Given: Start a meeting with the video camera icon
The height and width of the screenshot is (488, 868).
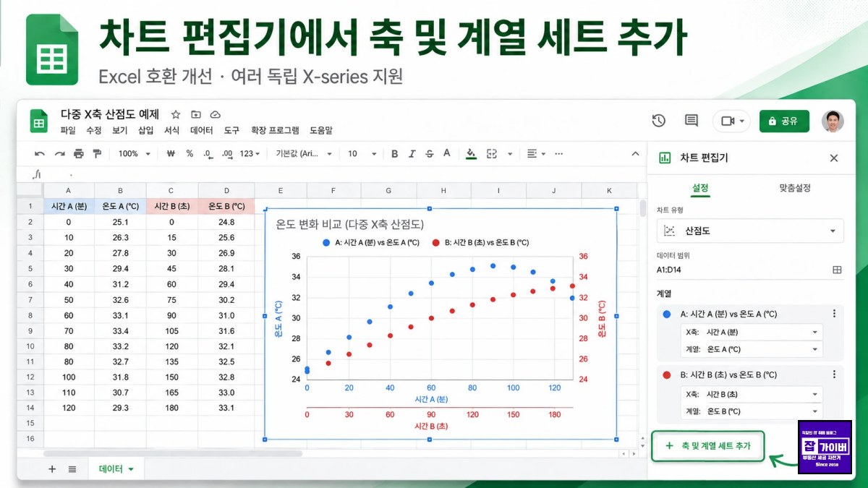Looking at the screenshot, I should (728, 121).
